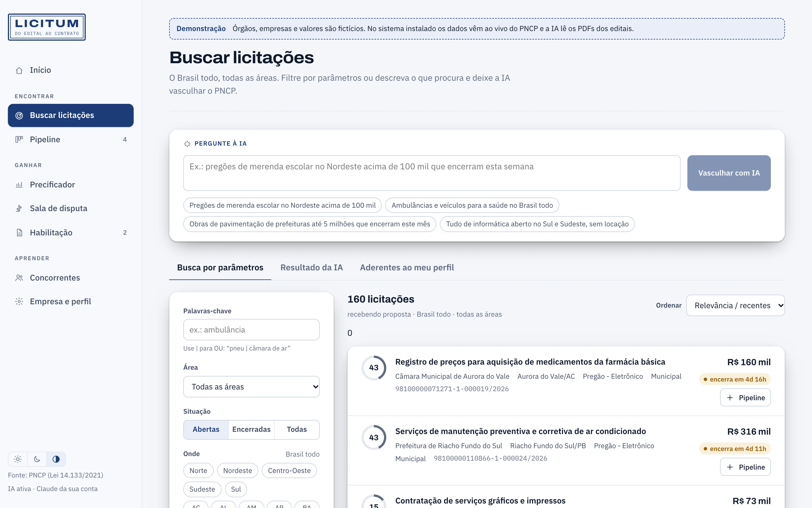Open the Busca por parâmetros tab

(x=220, y=268)
